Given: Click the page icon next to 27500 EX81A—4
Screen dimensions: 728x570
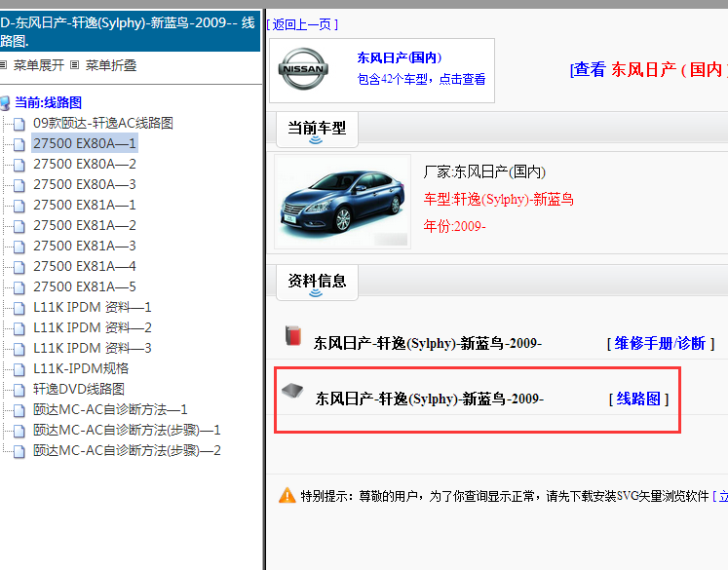Looking at the screenshot, I should [x=19, y=267].
